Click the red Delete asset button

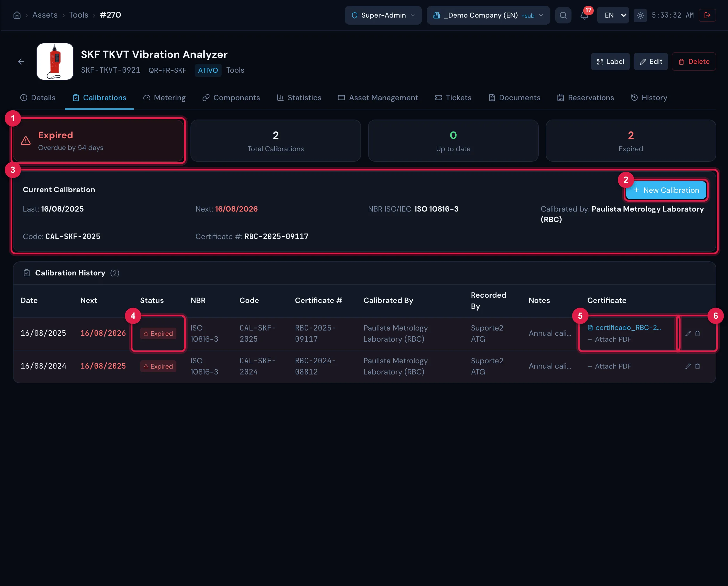(693, 62)
